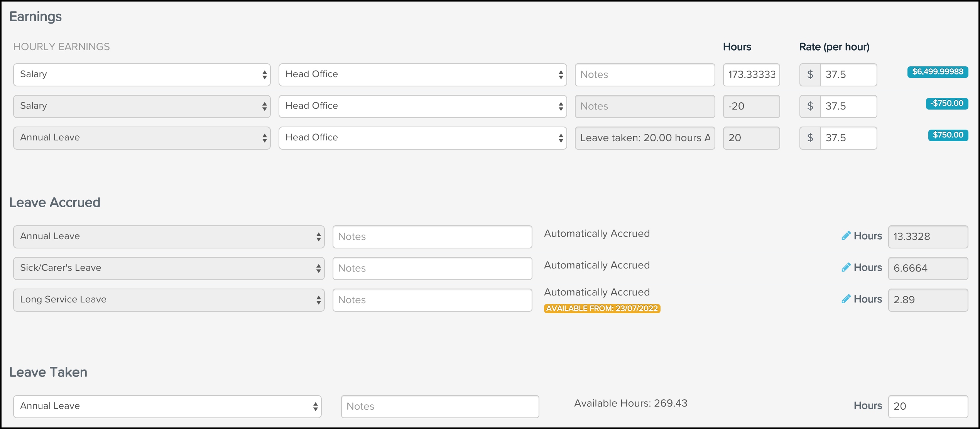Click the $6,499.99988 total badge
The width and height of the screenshot is (980, 429).
point(937,72)
